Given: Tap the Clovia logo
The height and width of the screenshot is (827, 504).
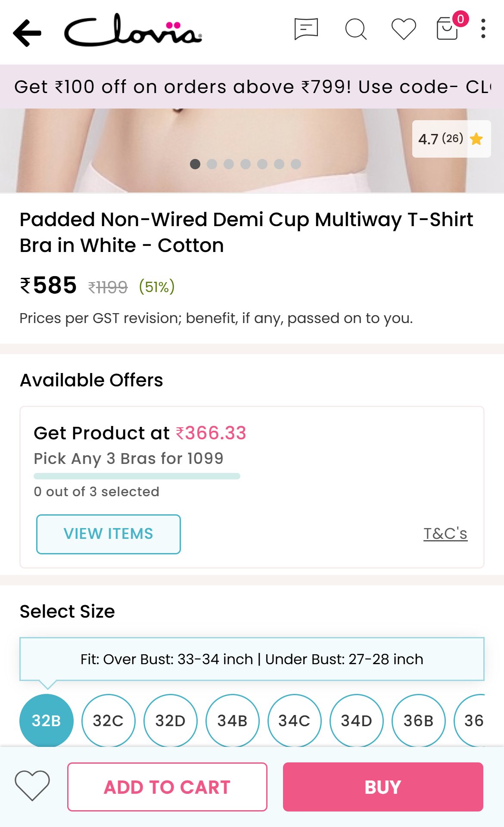Looking at the screenshot, I should [x=133, y=30].
